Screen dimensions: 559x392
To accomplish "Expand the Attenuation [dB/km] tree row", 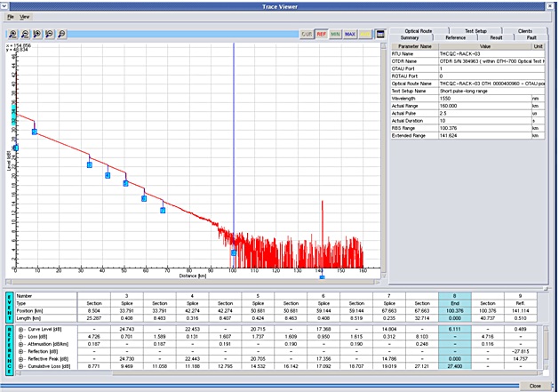I will pos(20,344).
